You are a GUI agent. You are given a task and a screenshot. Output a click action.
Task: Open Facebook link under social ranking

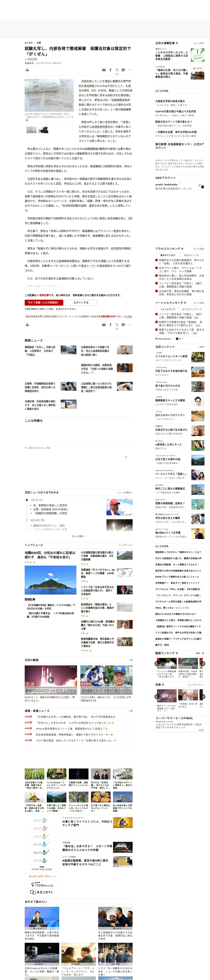pos(164,339)
